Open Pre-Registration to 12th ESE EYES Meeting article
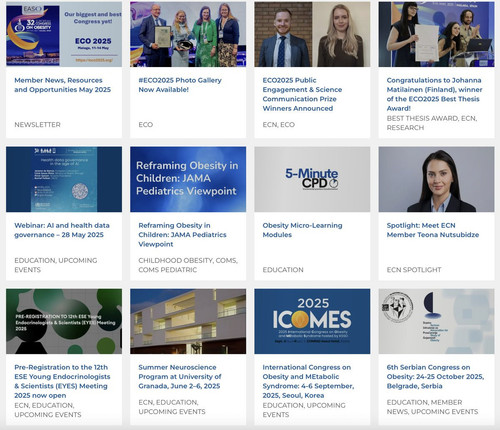 click(x=62, y=381)
